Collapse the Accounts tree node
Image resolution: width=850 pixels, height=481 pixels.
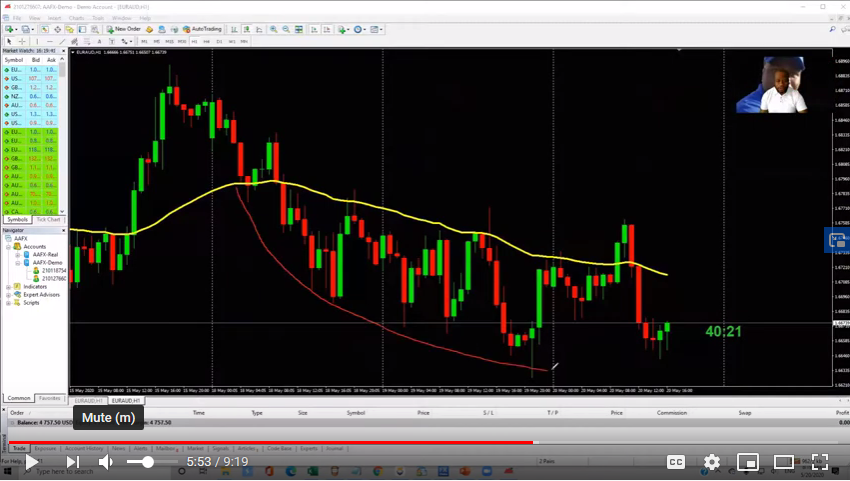[x=9, y=247]
